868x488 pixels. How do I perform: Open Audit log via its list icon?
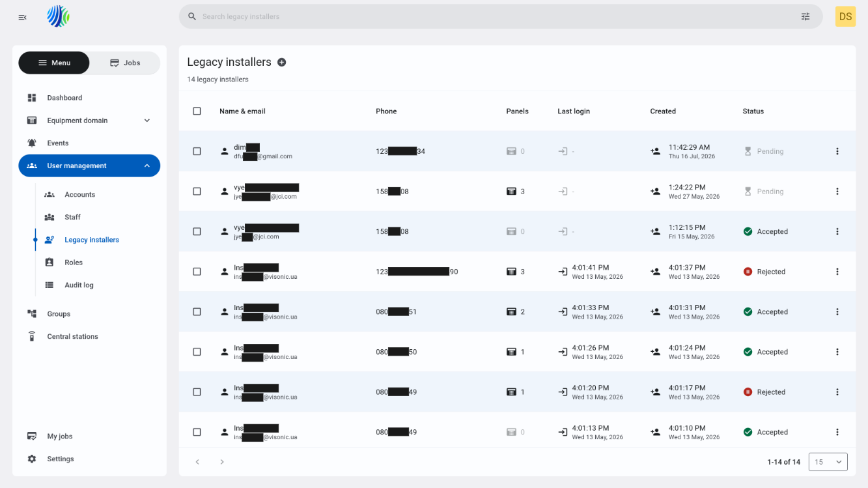(49, 285)
